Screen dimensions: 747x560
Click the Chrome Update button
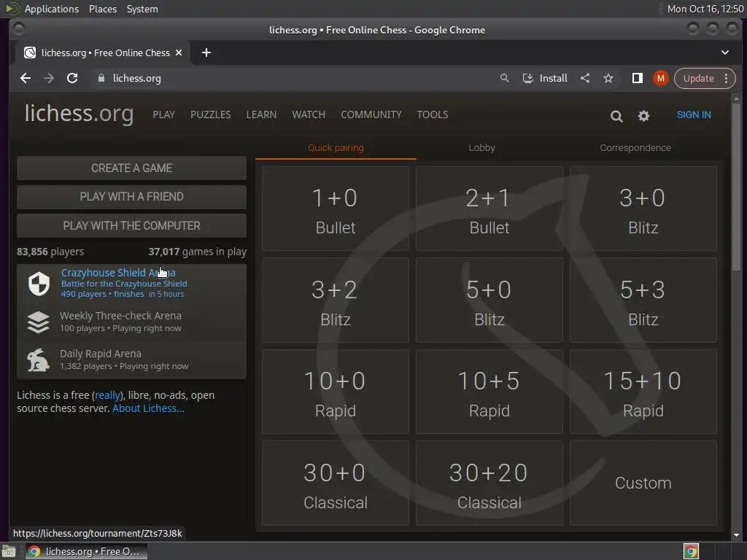coord(698,78)
